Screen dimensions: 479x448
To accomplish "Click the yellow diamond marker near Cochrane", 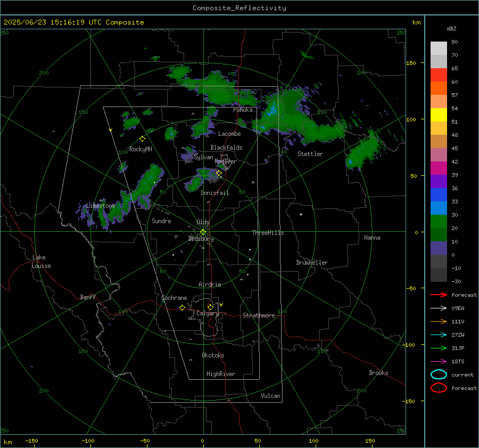I will click(x=182, y=307).
